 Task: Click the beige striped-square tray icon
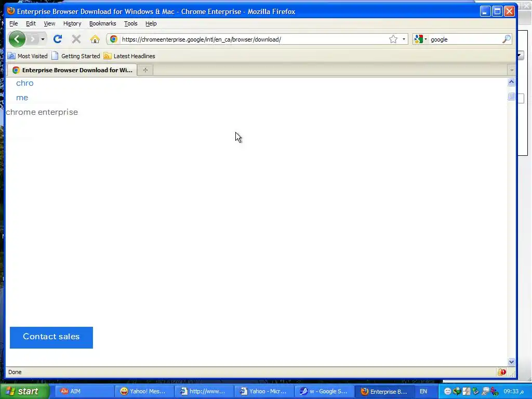click(467, 392)
